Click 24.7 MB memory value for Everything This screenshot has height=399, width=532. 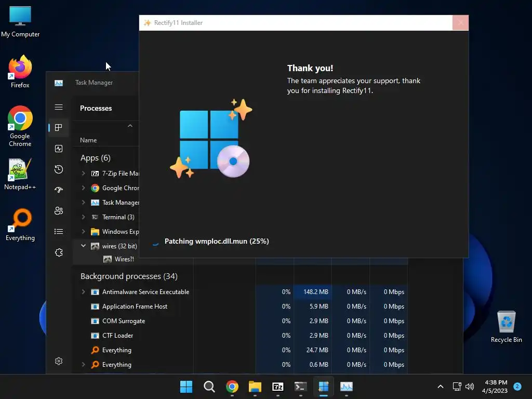(x=317, y=350)
